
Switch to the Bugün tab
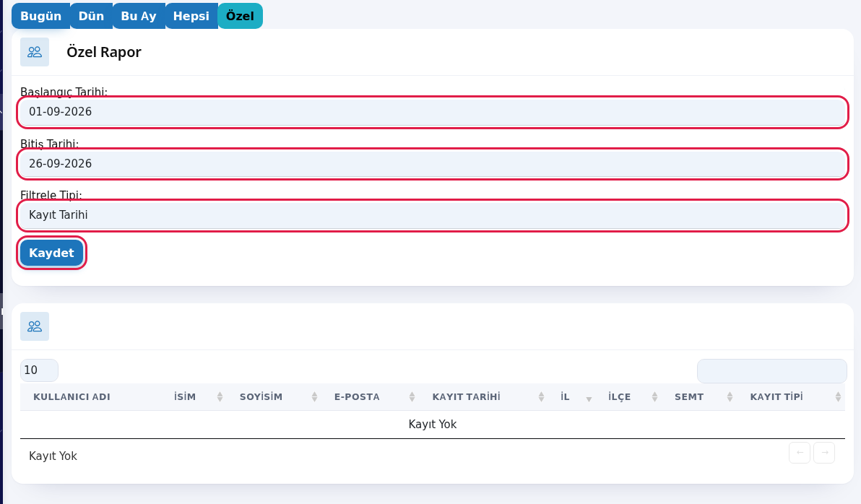41,16
